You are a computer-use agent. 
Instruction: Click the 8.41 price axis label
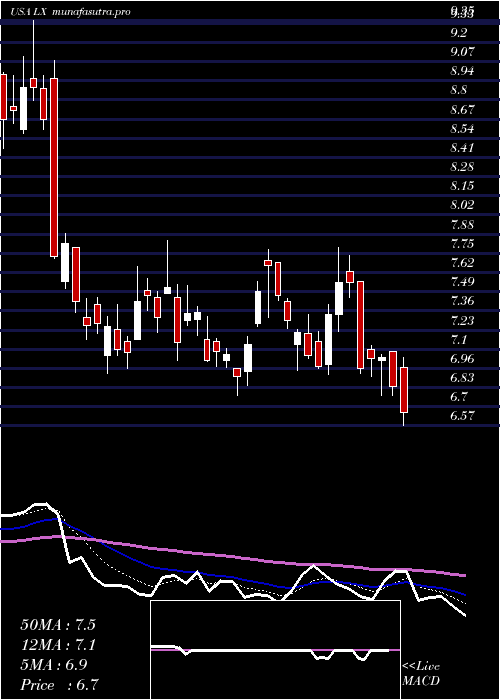point(462,147)
